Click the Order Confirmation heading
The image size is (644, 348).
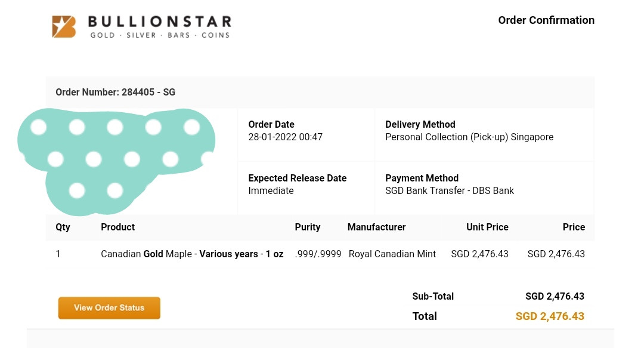click(546, 20)
